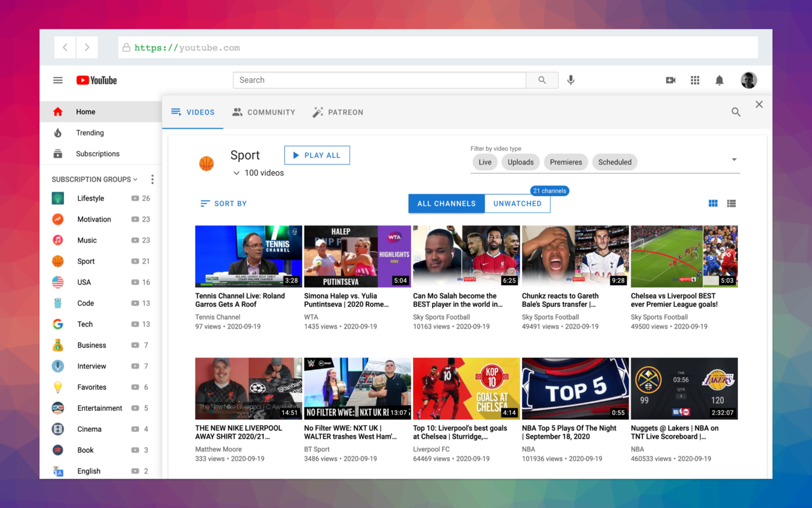812x508 pixels.
Task: Open the account avatar menu
Action: click(x=749, y=80)
